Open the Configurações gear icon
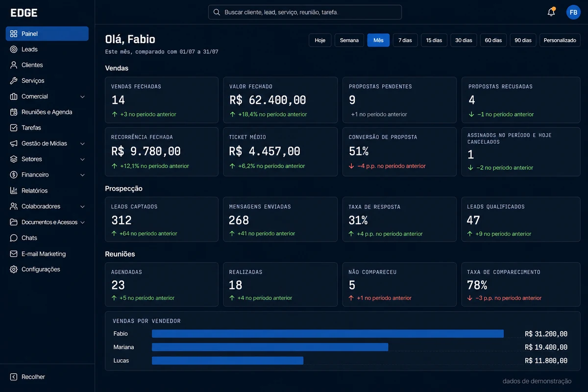Viewport: 588px width, 392px height. click(14, 269)
